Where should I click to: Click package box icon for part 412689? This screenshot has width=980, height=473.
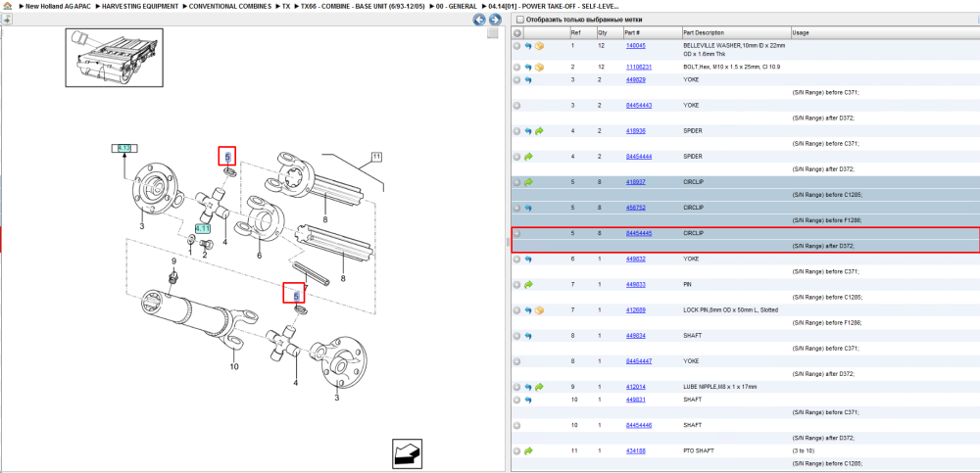click(x=539, y=310)
